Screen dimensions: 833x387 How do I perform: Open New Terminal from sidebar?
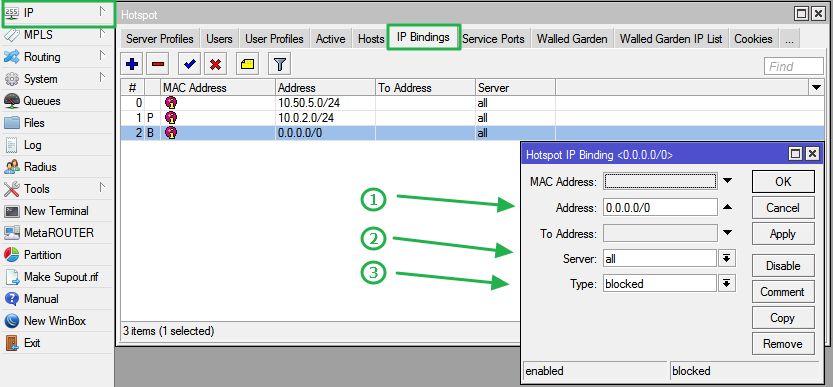coord(56,211)
